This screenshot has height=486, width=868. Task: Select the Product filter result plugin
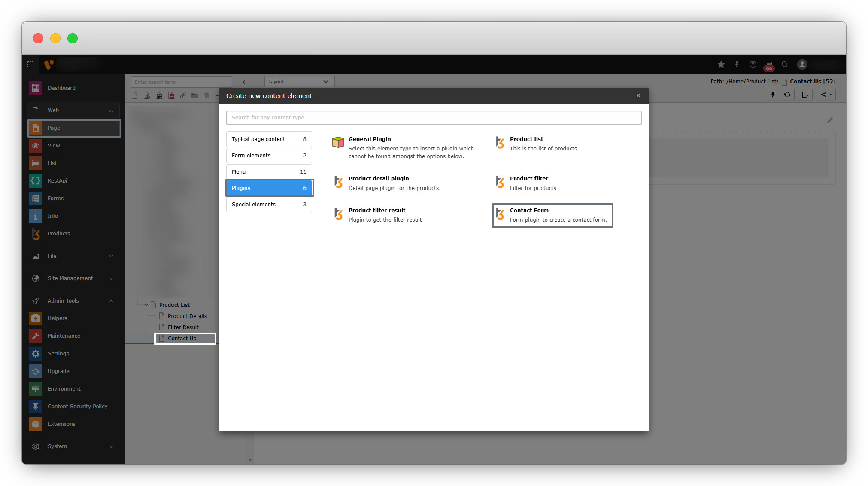376,211
